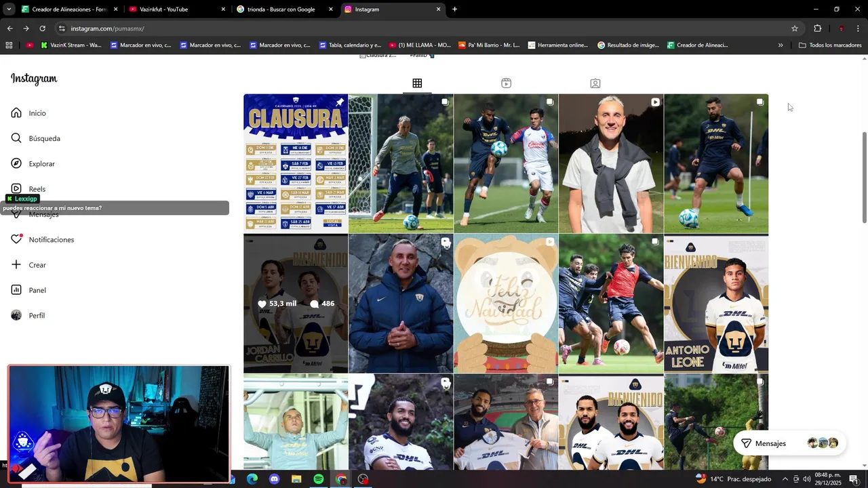
Task: Open Creador de Alineaci bookmark
Action: [x=698, y=45]
